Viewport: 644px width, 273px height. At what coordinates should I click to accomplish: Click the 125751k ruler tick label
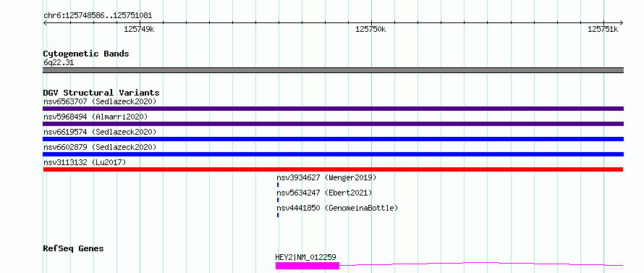[x=603, y=29]
